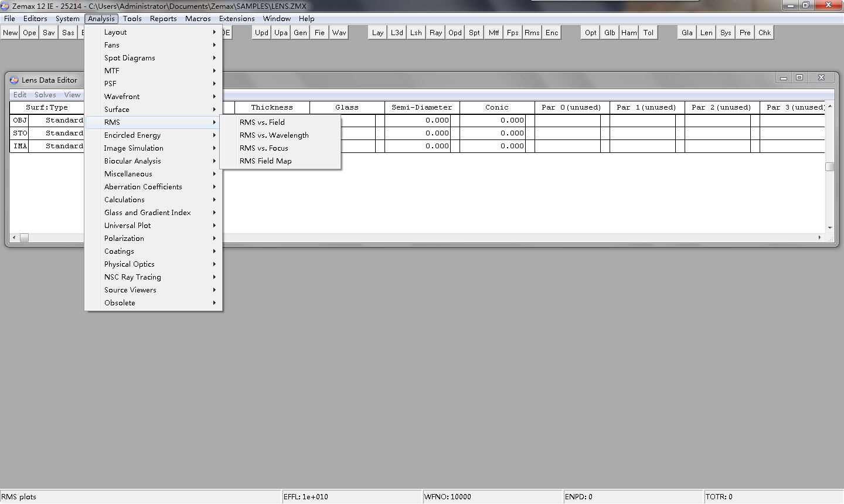Screen dimensions: 844x504
Task: Click the Rms toolbar button
Action: click(x=532, y=33)
